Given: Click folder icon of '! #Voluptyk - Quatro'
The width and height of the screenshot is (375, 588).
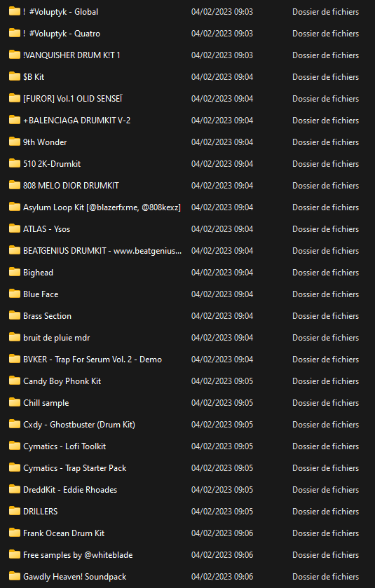Looking at the screenshot, I should (15, 33).
